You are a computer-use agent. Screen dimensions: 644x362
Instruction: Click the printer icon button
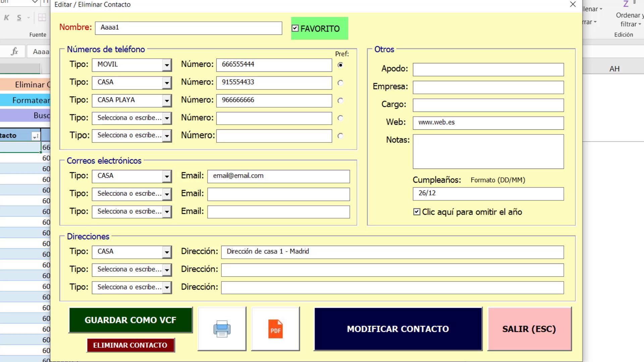pyautogui.click(x=222, y=329)
